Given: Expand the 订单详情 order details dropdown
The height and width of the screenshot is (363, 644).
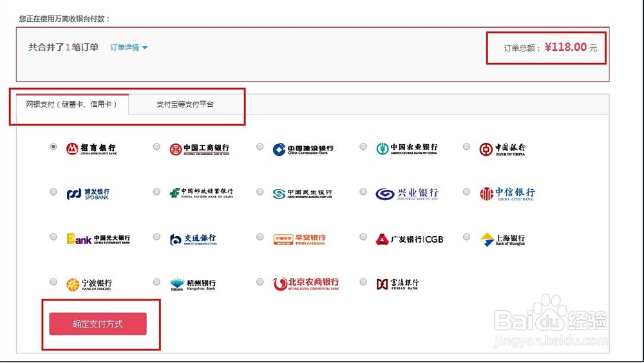Looking at the screenshot, I should pyautogui.click(x=129, y=48).
